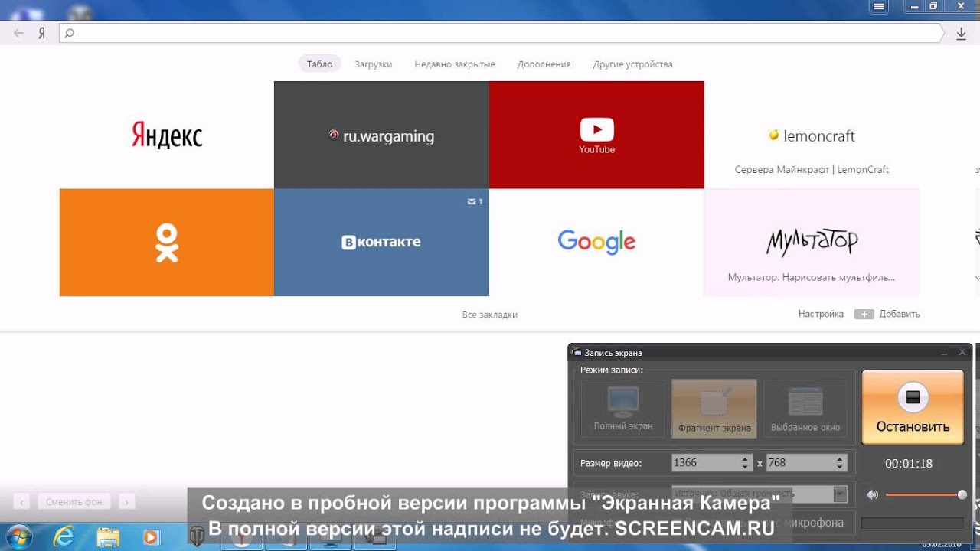Open the ВКонтакте tile

point(381,243)
